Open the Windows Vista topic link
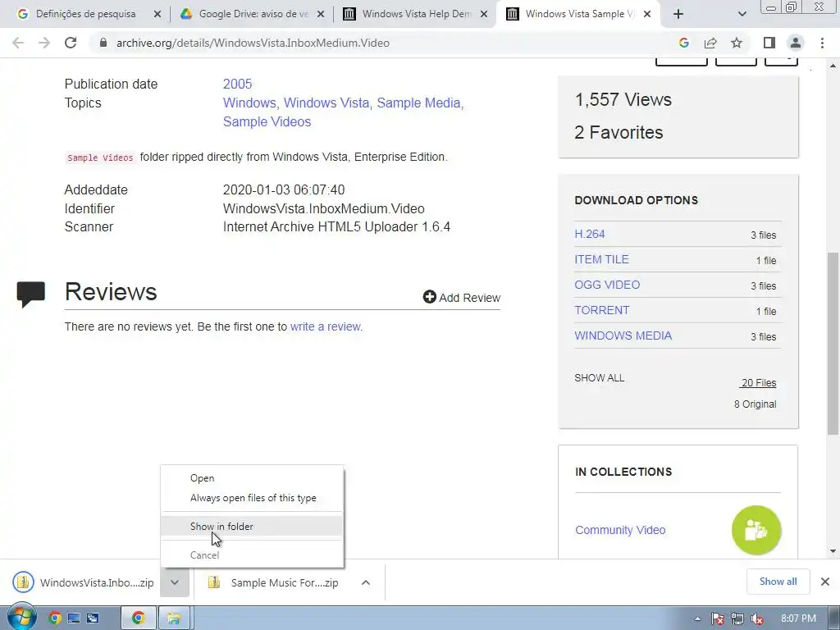Image resolution: width=840 pixels, height=630 pixels. click(x=326, y=103)
